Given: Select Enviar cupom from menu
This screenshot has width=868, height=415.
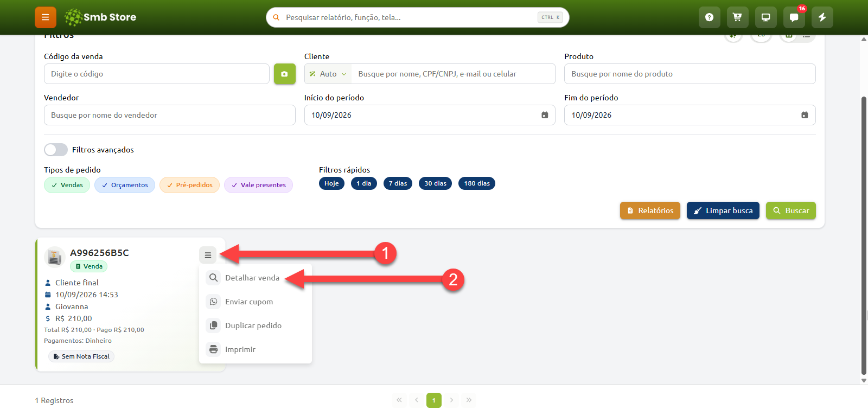Looking at the screenshot, I should pos(256,302).
